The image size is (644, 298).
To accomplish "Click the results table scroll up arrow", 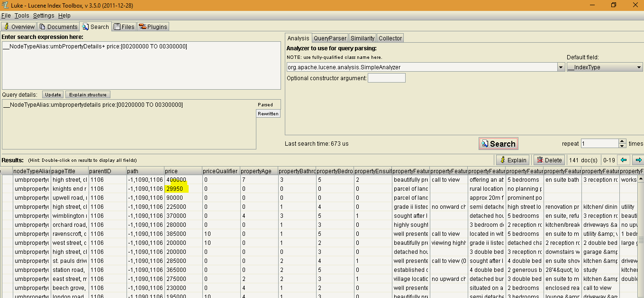I will pos(640,179).
